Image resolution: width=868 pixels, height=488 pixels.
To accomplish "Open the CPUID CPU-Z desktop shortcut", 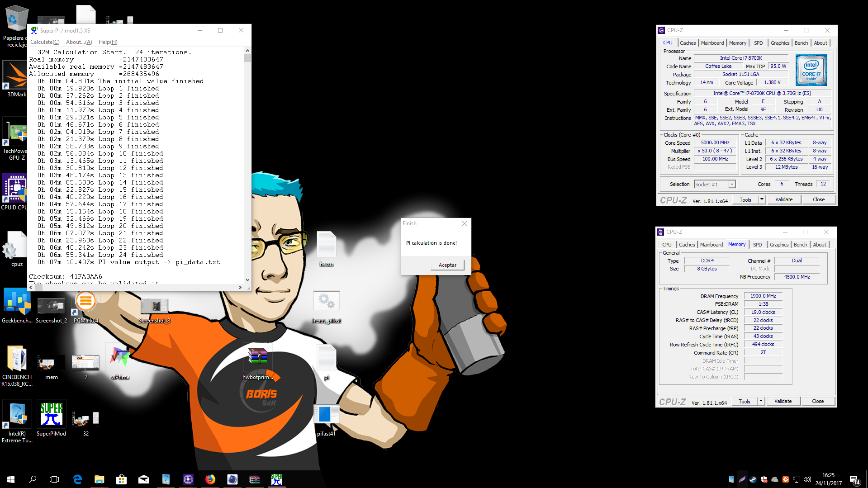I will coord(15,192).
